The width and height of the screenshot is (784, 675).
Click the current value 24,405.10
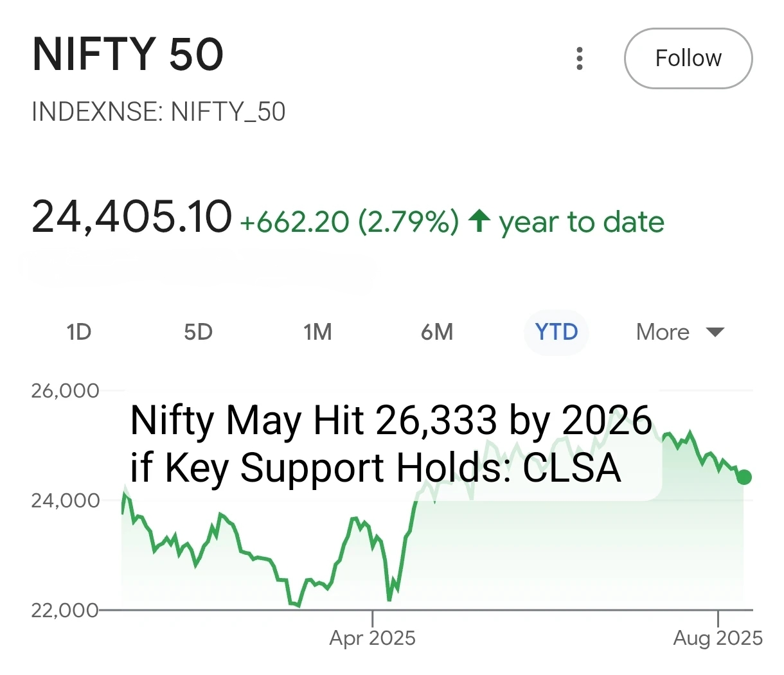[x=131, y=216]
